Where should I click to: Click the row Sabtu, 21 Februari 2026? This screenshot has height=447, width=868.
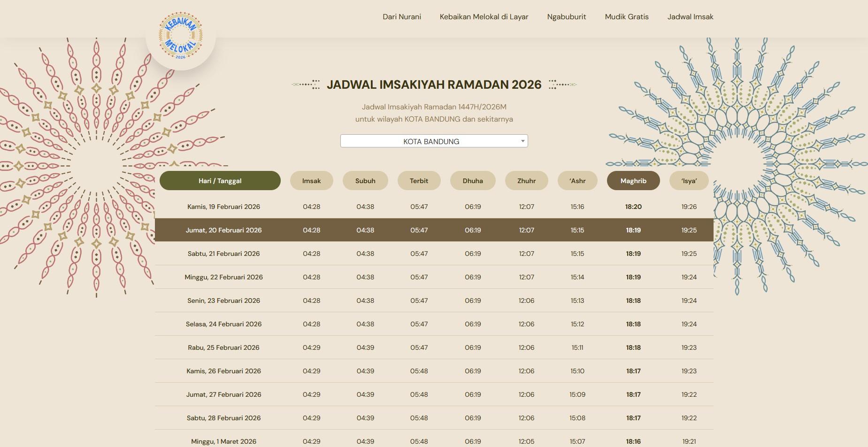point(434,254)
